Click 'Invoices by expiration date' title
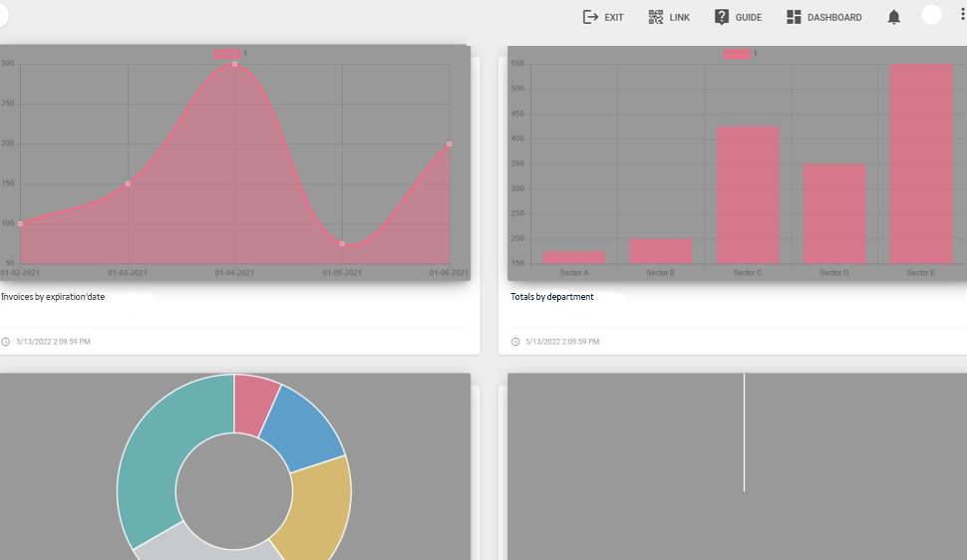 53,297
